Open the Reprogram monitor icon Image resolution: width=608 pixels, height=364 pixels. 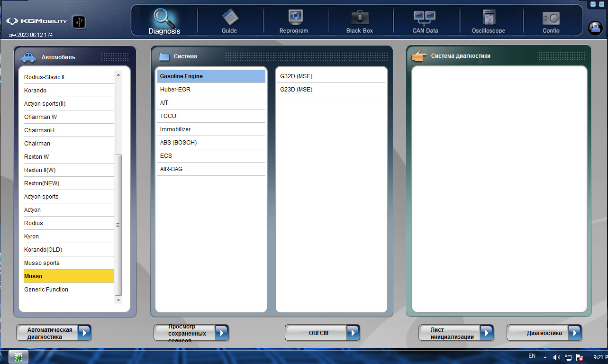pyautogui.click(x=295, y=18)
